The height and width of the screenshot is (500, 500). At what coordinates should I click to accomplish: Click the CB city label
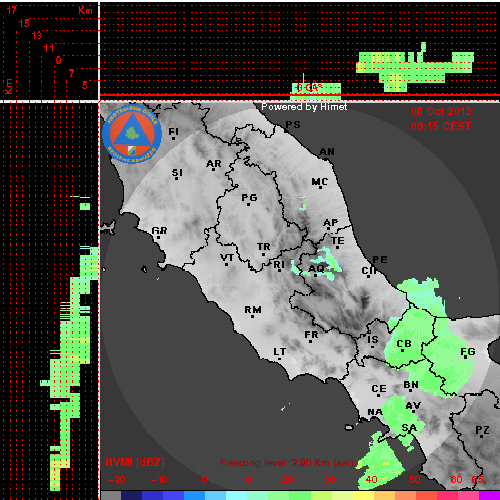404,344
